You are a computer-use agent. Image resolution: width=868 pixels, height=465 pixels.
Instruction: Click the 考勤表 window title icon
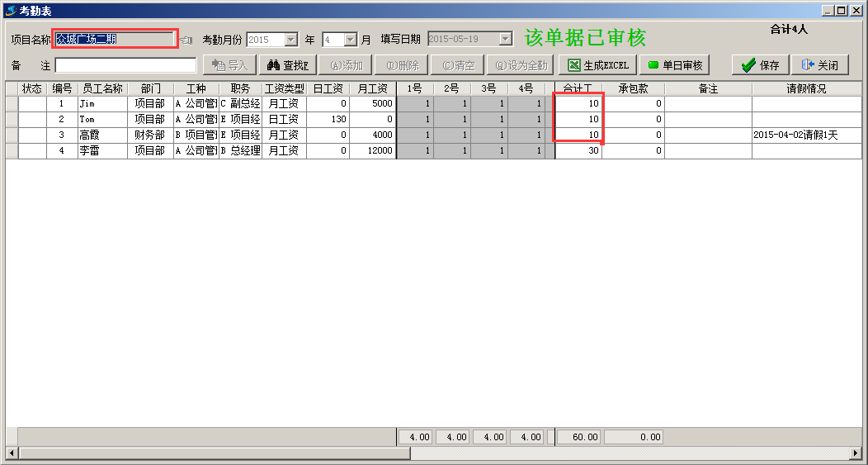click(10, 10)
